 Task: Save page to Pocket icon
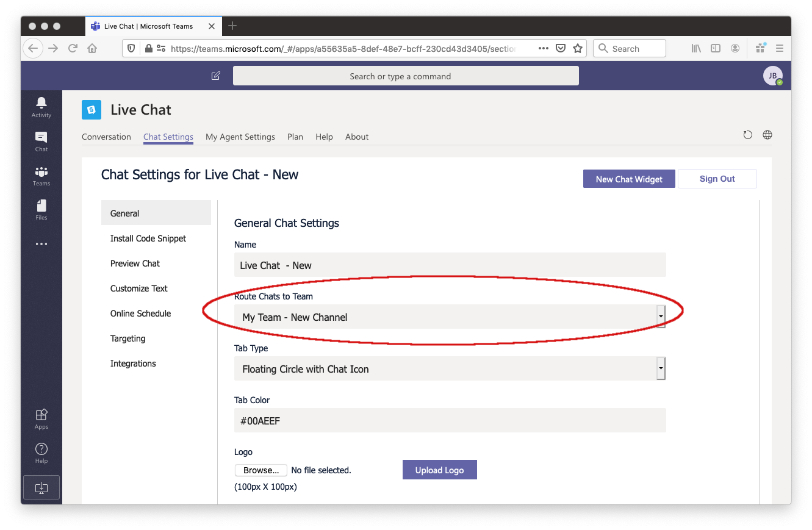(561, 48)
